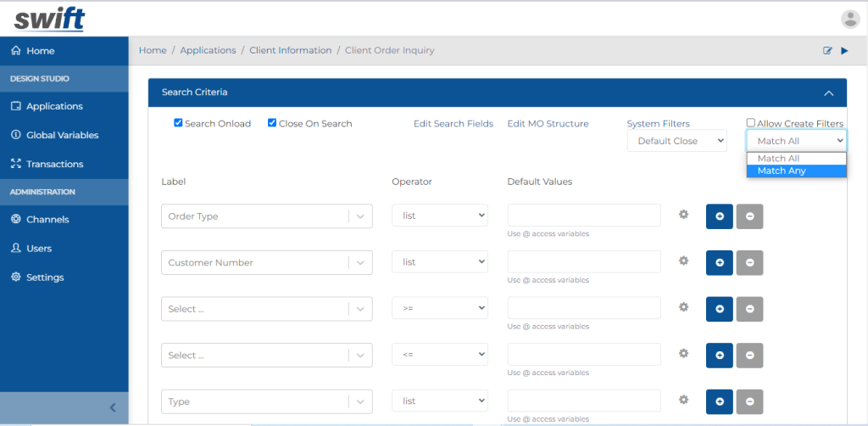Add a row after Customer Number with plus
Viewport: 868px width, 426px height.
[720, 263]
